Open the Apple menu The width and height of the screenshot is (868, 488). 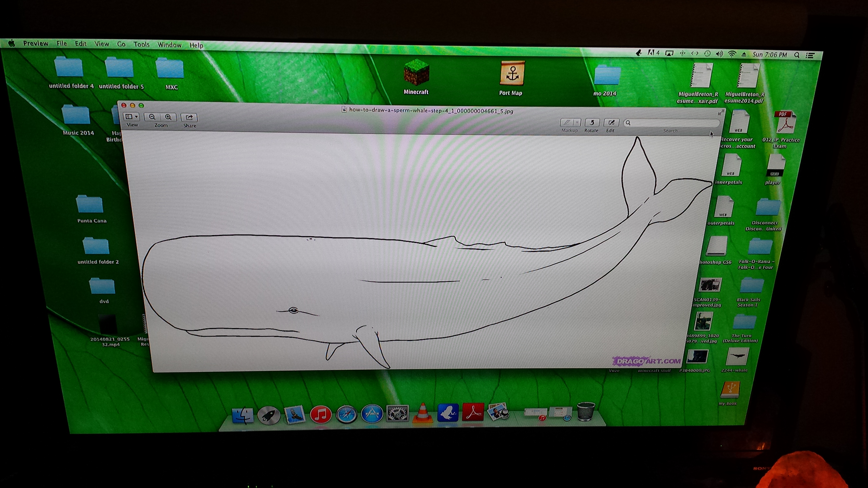(x=11, y=43)
